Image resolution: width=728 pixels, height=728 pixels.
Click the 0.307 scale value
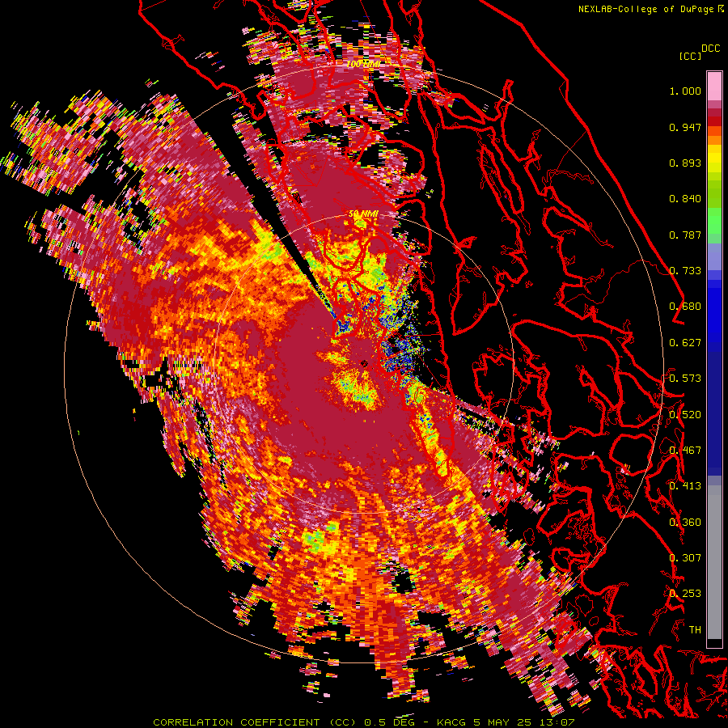point(685,558)
